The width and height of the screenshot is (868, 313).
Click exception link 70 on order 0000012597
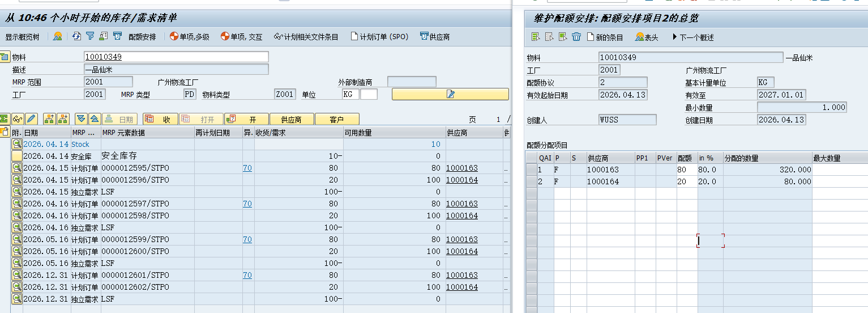pos(247,204)
